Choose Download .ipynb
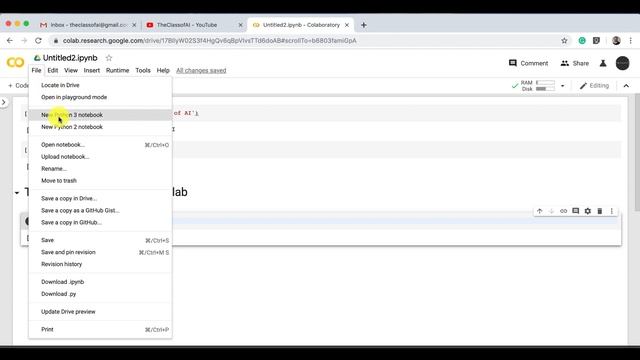640x360 pixels. [x=100, y=282]
